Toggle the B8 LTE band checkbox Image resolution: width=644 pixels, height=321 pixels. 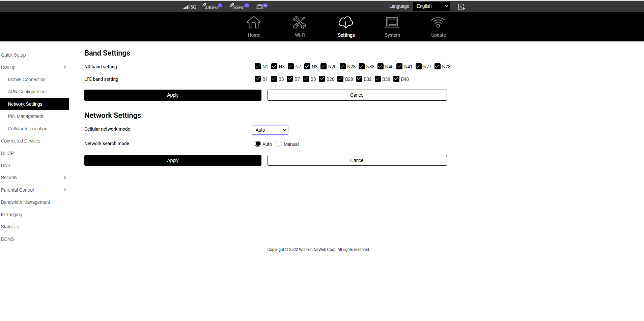pyautogui.click(x=306, y=79)
